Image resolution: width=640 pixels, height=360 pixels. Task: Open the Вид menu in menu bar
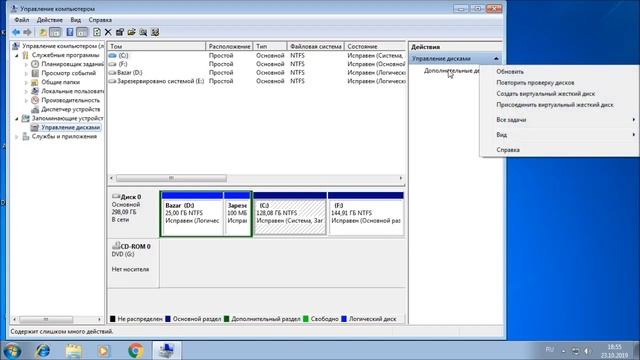point(76,20)
